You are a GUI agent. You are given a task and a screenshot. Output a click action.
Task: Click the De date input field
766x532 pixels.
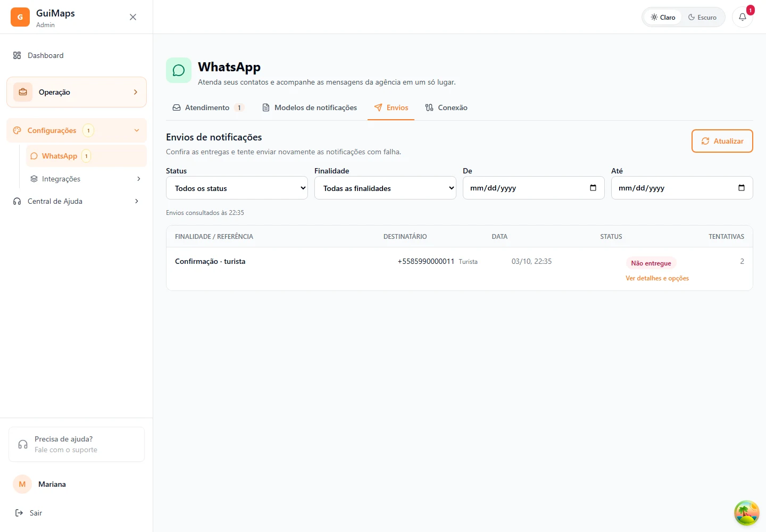pos(534,188)
